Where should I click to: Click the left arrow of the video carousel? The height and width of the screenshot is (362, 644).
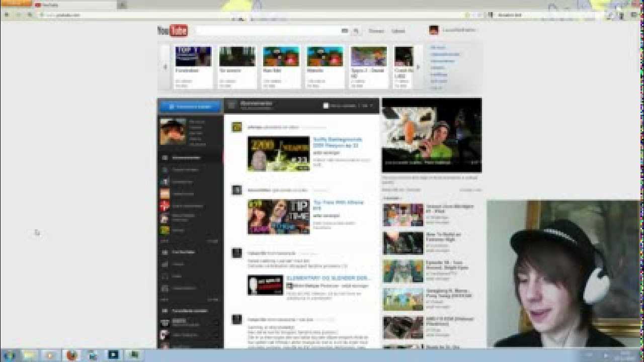click(x=165, y=67)
